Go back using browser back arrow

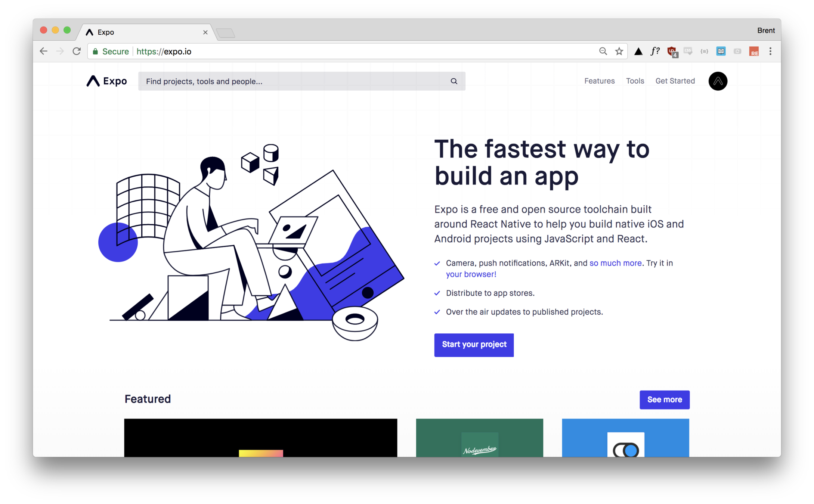[x=44, y=51]
